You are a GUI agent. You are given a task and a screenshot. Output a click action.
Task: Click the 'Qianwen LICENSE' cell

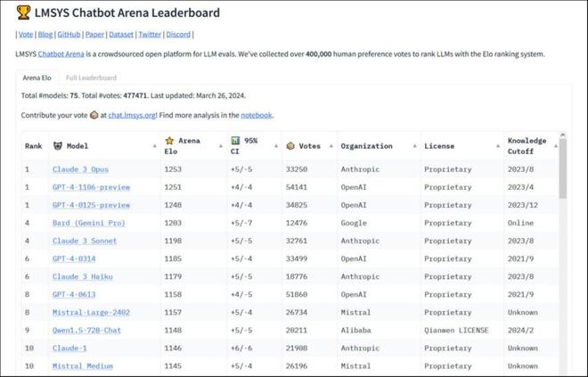(456, 330)
